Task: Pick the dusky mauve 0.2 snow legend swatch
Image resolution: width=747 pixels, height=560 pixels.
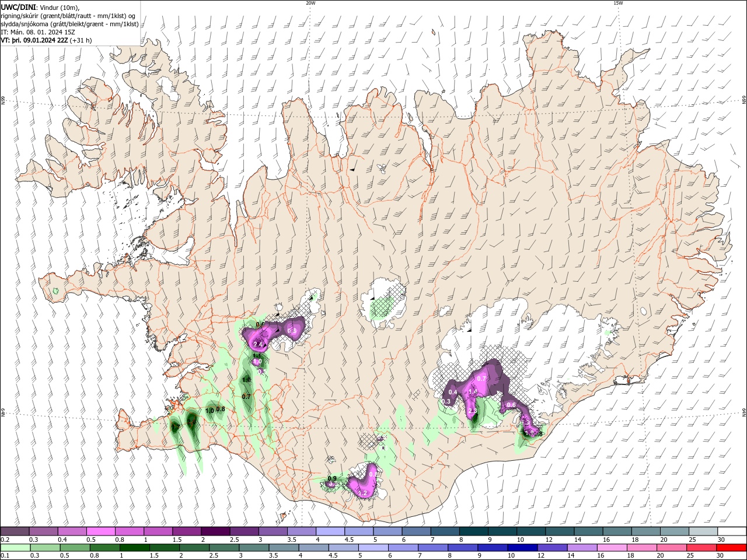Action: 15,531
